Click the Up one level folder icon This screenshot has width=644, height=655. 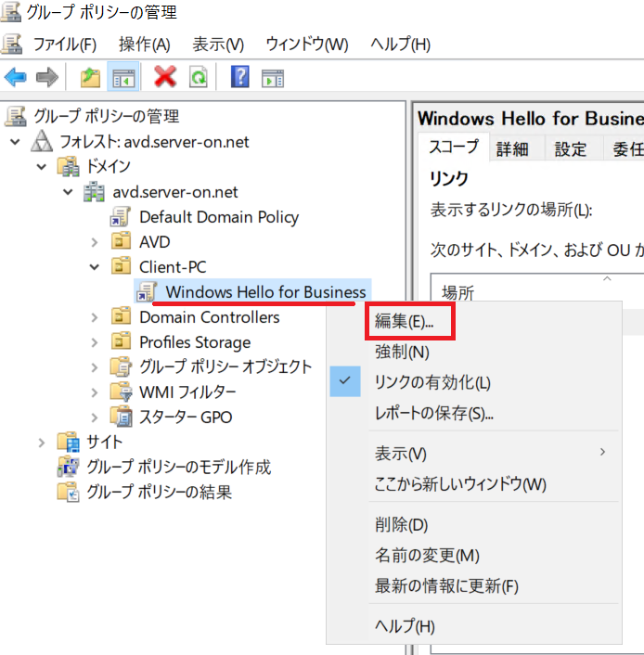(90, 77)
